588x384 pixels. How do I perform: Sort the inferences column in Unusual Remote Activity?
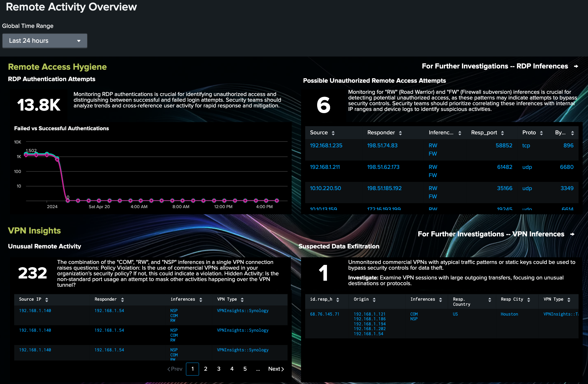tap(200, 299)
